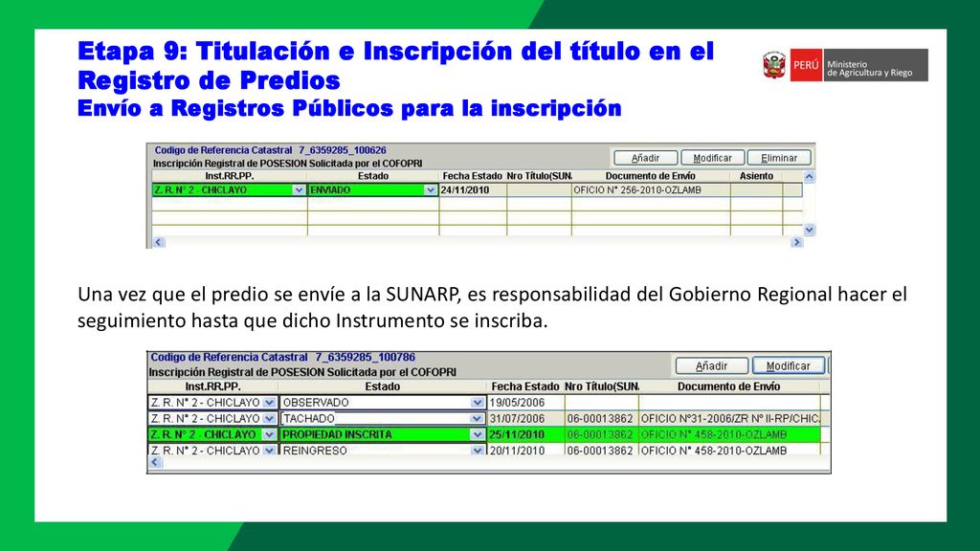
Task: Click the Eliminar button in upper grid
Action: [x=779, y=158]
